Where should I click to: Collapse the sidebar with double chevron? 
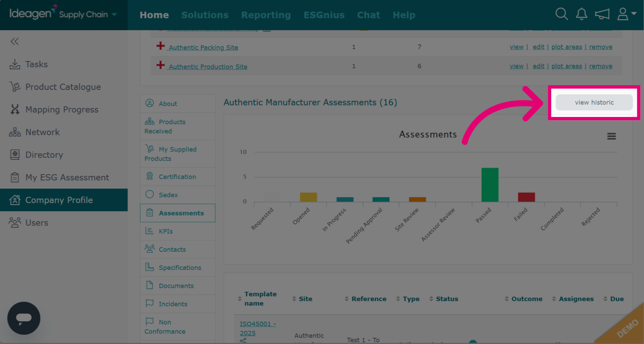point(14,41)
